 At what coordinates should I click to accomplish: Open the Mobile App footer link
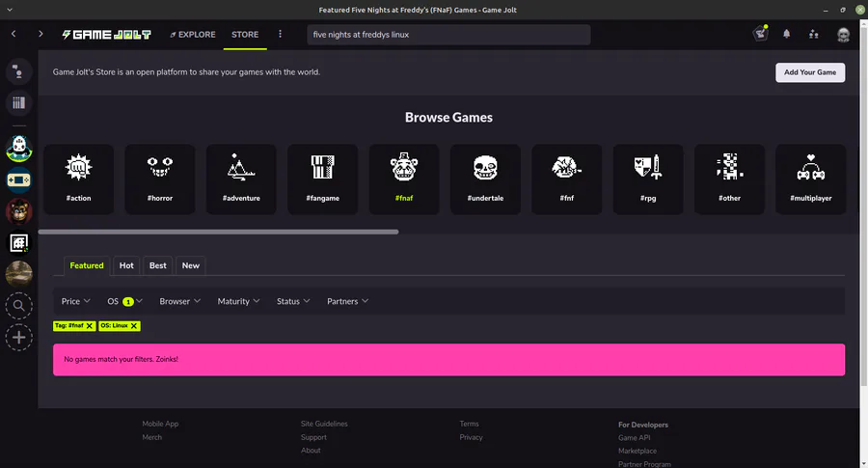(160, 424)
